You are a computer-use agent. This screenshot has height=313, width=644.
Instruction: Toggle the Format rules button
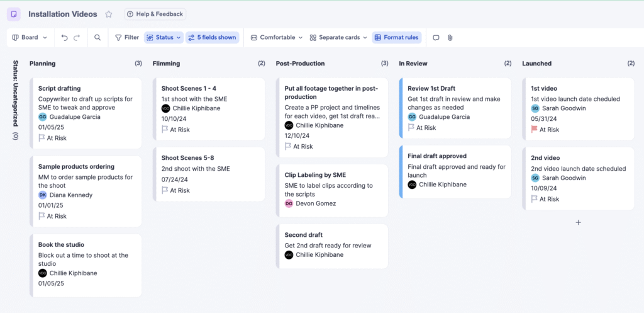click(396, 38)
